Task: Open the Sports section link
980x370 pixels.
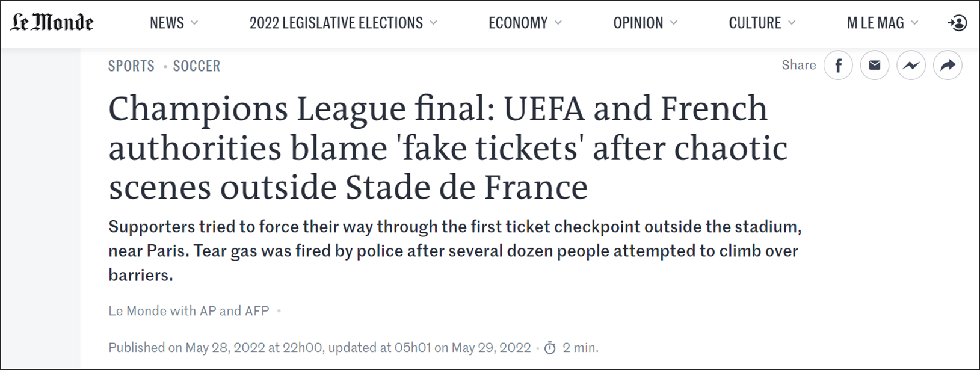Action: point(131,66)
